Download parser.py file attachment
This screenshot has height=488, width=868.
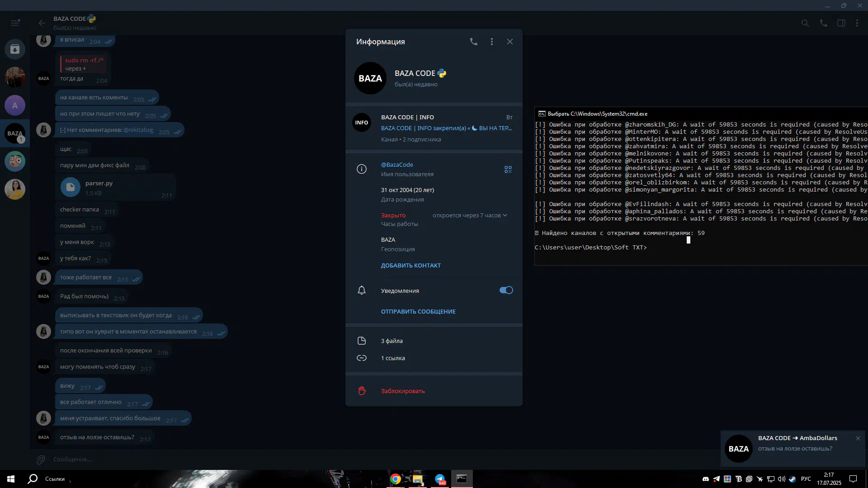coord(71,187)
